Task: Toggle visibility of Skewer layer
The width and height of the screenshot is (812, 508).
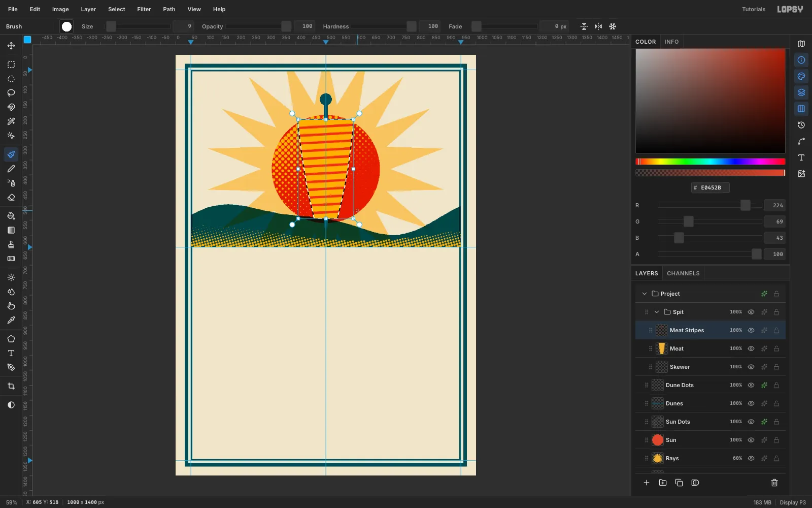Action: [x=751, y=367]
